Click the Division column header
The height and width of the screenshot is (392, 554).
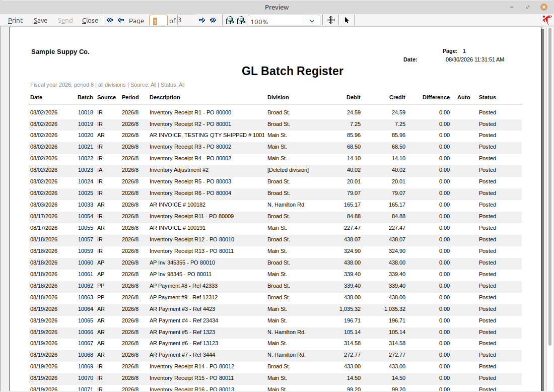pos(278,97)
